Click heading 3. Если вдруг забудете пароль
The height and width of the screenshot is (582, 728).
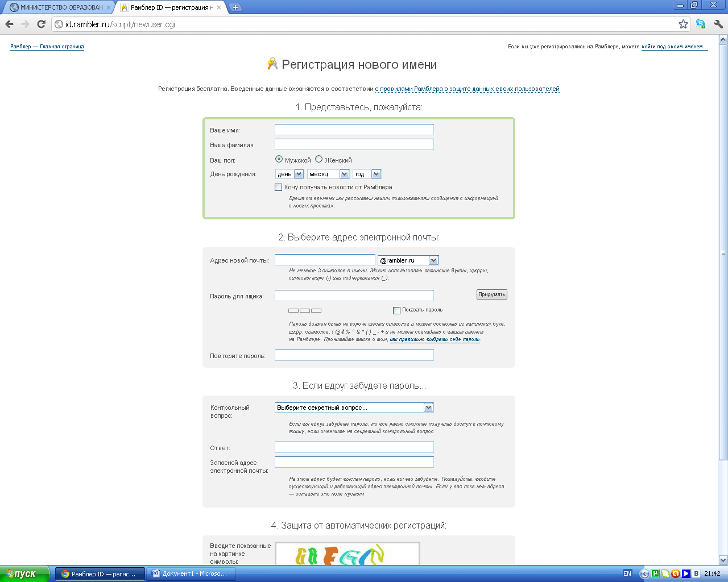click(359, 385)
